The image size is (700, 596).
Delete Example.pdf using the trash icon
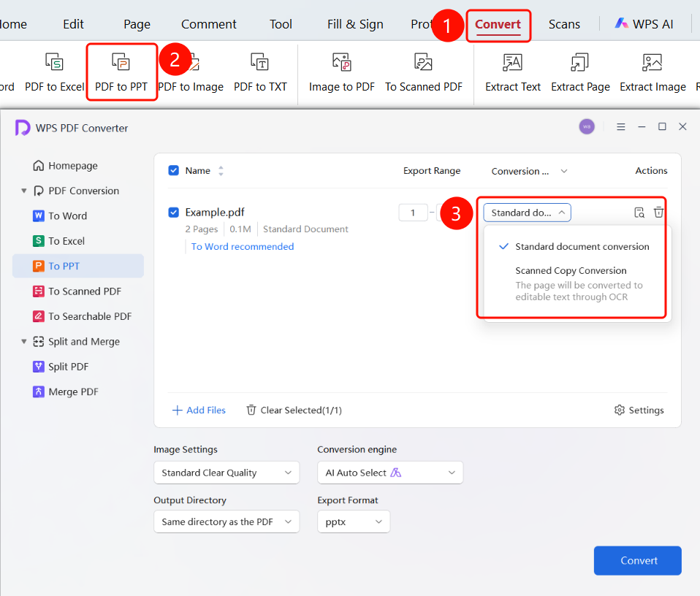click(x=658, y=213)
